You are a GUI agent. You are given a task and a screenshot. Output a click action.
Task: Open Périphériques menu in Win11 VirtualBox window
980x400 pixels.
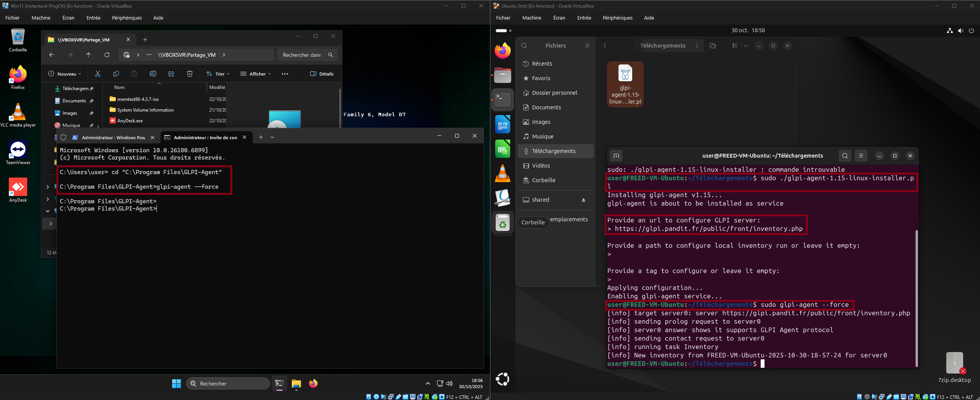pos(127,18)
